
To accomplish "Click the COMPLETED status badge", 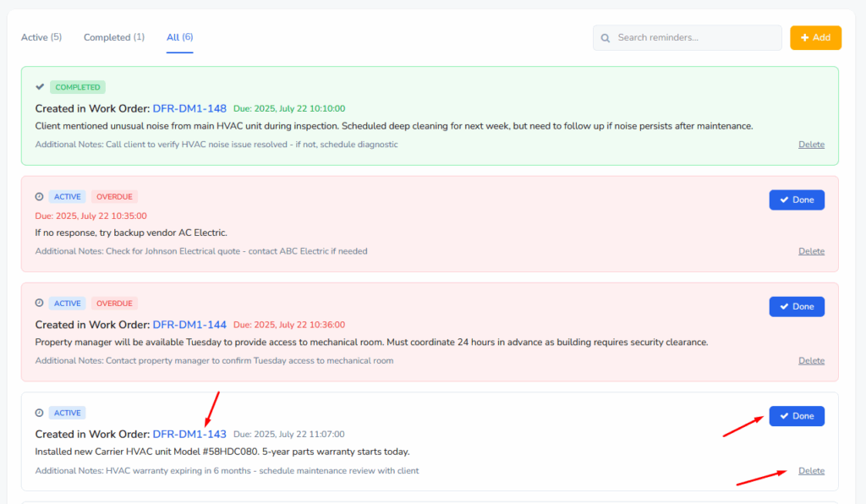I will point(77,87).
